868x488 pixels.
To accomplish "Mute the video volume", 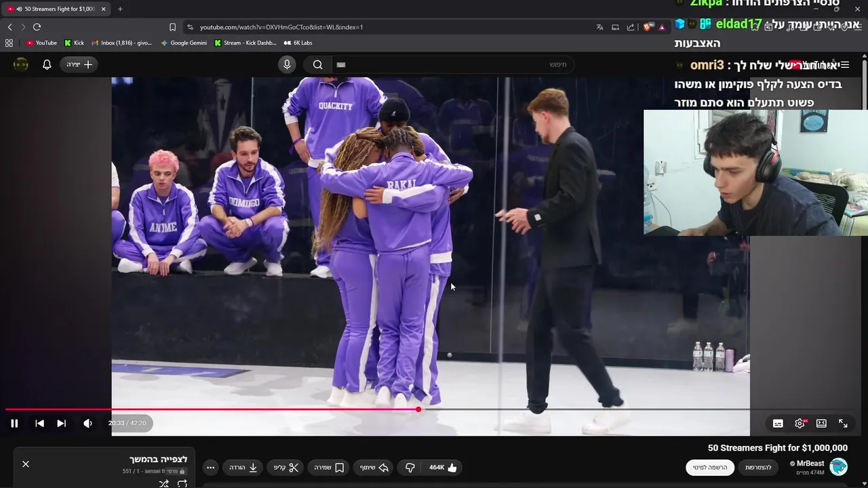I will click(x=87, y=423).
